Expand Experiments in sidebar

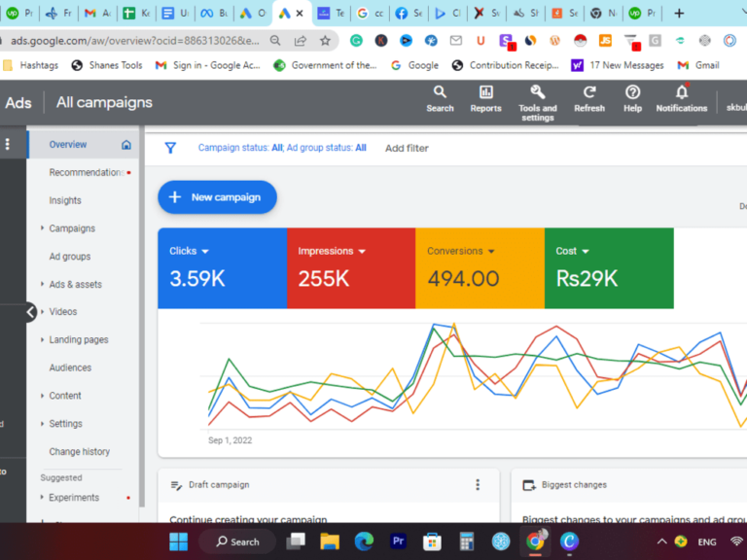pyautogui.click(x=42, y=497)
